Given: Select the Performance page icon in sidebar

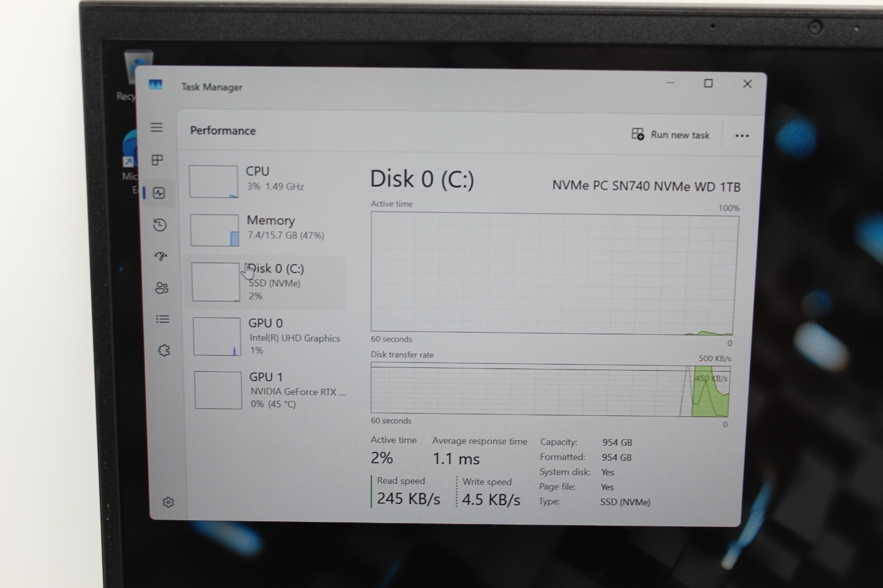Looking at the screenshot, I should point(159,193).
